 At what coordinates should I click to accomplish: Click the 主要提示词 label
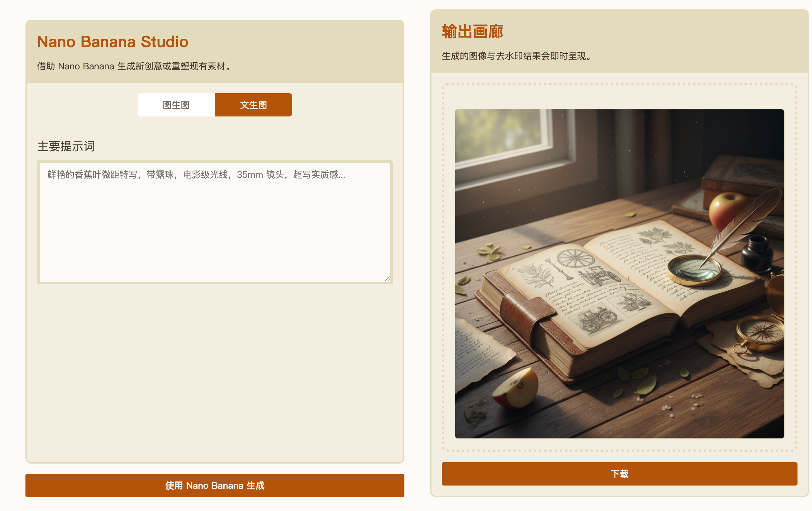click(66, 146)
